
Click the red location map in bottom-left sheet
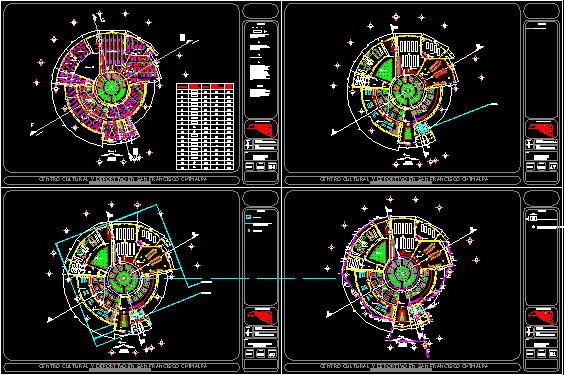pyautogui.click(x=261, y=316)
